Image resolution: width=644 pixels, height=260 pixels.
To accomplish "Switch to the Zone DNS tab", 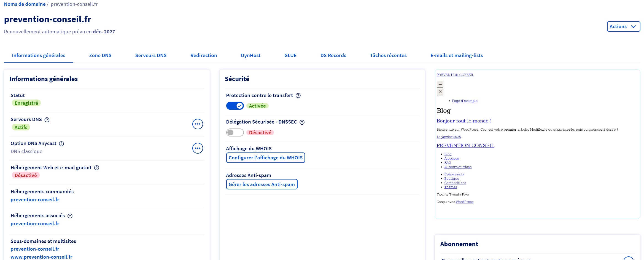I will point(100,55).
